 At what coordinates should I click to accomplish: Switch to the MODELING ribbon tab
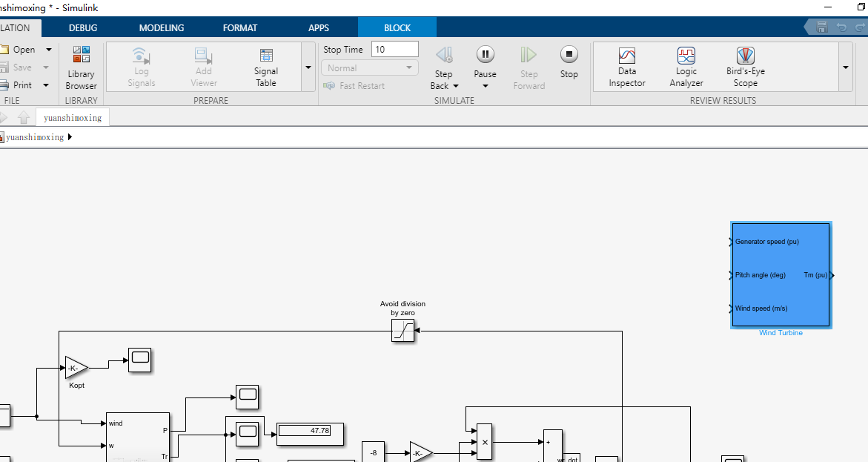click(x=161, y=27)
